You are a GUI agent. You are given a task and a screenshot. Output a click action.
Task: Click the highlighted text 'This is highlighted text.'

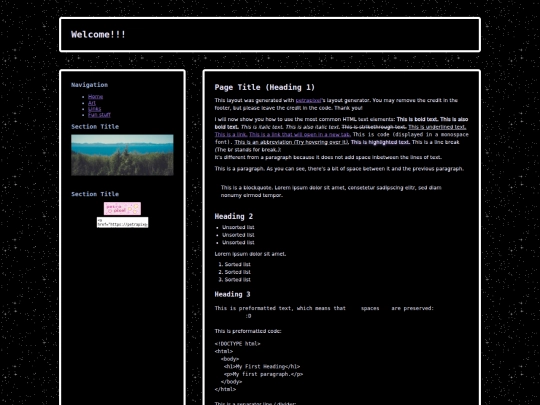381,142
